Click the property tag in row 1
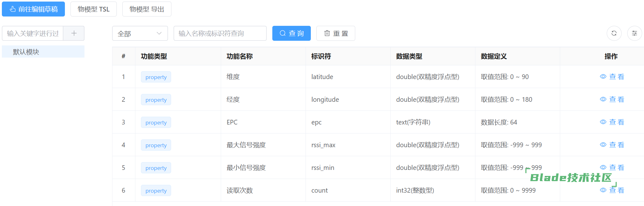The image size is (644, 206). [156, 77]
